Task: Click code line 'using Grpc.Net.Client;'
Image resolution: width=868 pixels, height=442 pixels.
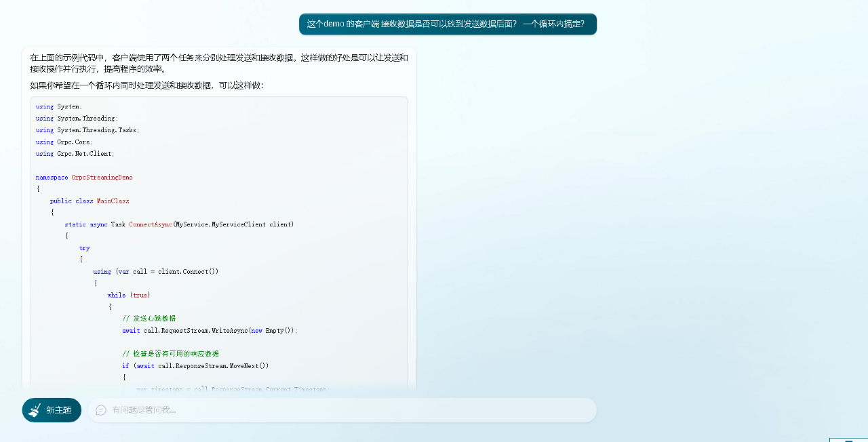Action: [75, 154]
